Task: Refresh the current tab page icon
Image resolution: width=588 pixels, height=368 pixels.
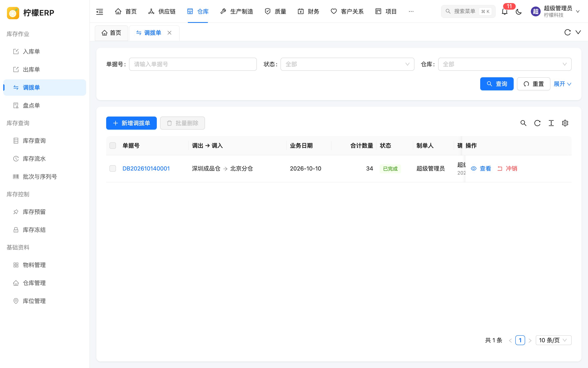Action: coord(567,32)
